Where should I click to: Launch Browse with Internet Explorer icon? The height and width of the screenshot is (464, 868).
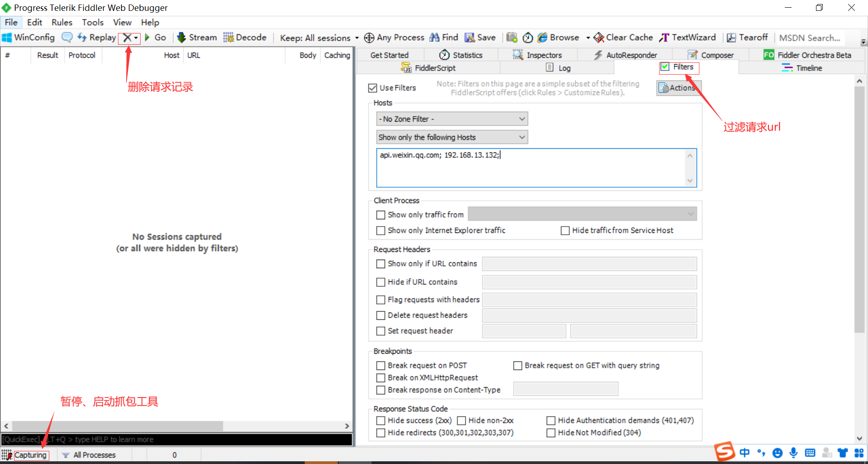coord(542,38)
